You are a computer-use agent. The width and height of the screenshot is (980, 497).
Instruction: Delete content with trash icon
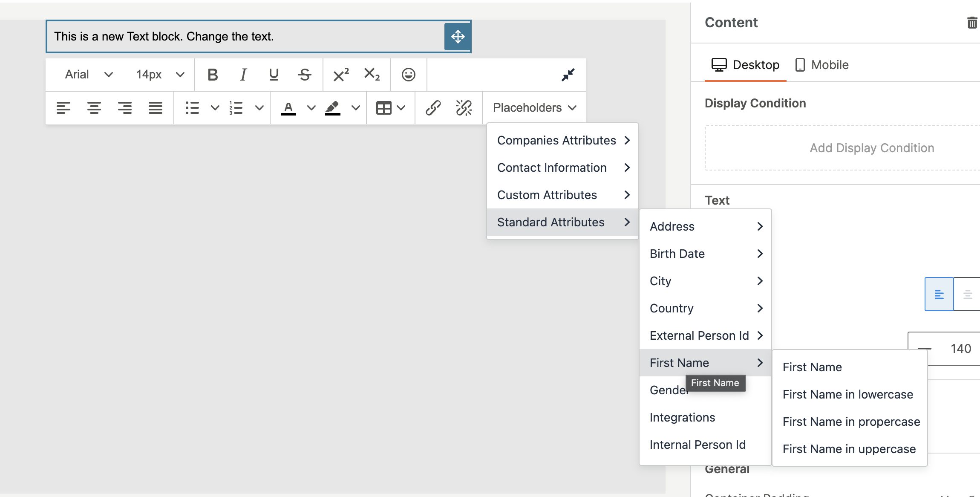pos(972,23)
